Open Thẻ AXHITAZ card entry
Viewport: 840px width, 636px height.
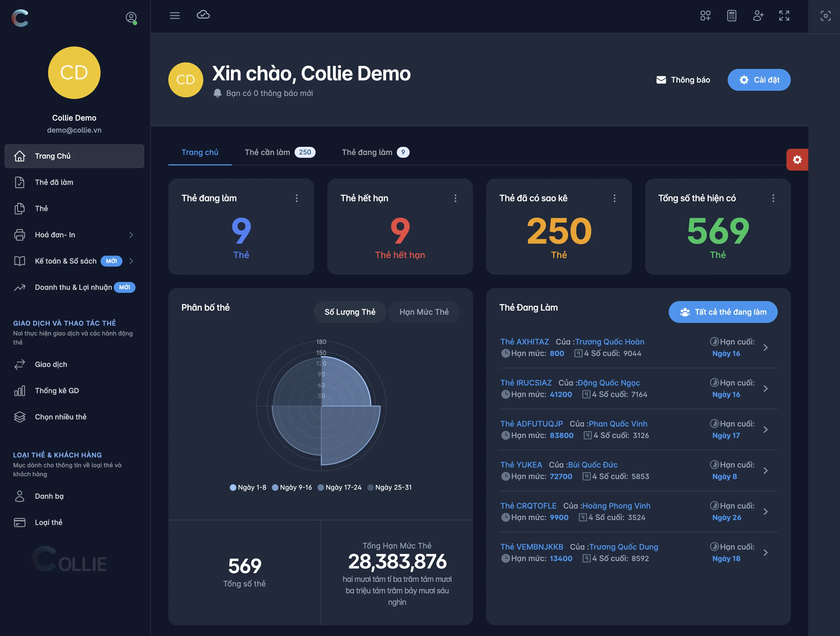(x=524, y=342)
